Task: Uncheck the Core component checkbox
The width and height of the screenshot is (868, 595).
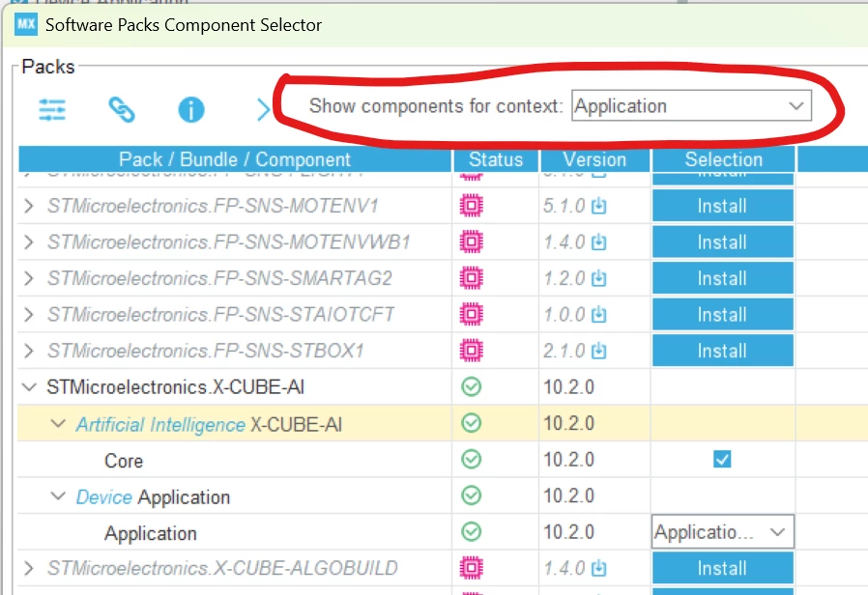Action: pos(722,459)
